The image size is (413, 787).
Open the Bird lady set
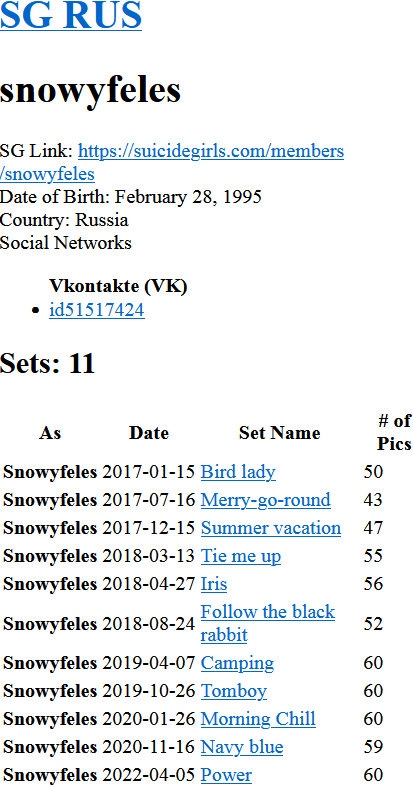238,472
